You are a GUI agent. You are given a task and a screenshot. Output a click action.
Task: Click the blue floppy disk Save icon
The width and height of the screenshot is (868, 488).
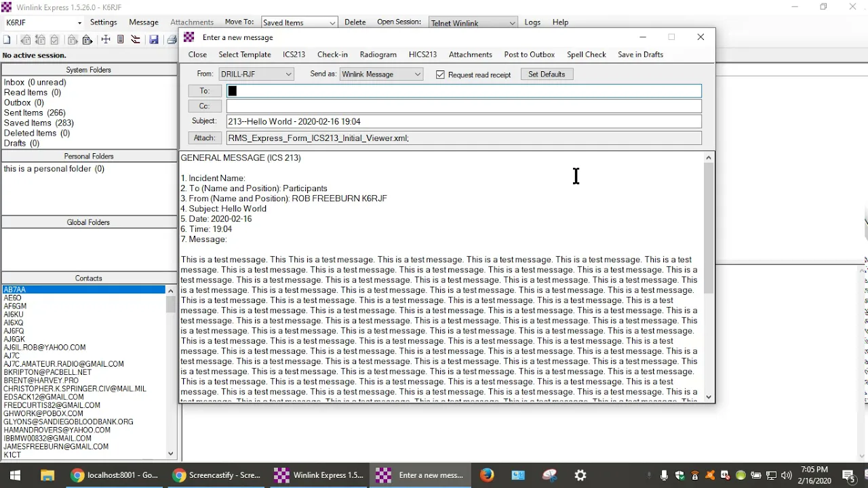coord(154,40)
